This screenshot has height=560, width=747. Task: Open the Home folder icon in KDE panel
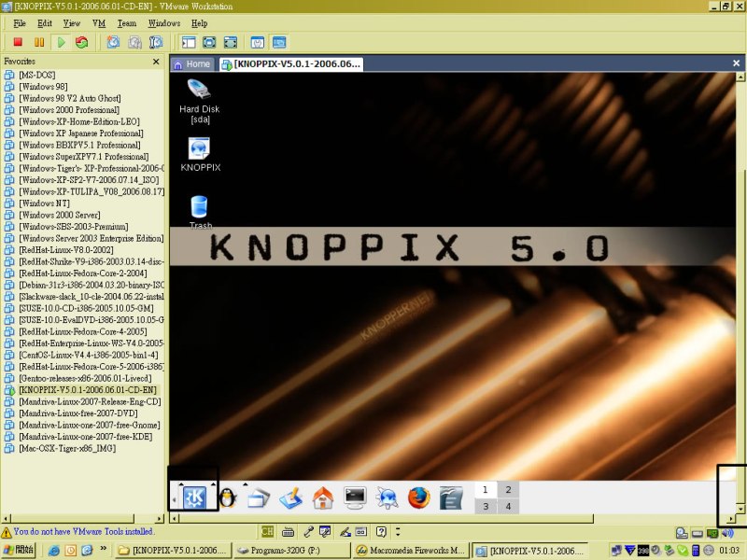[x=323, y=498]
